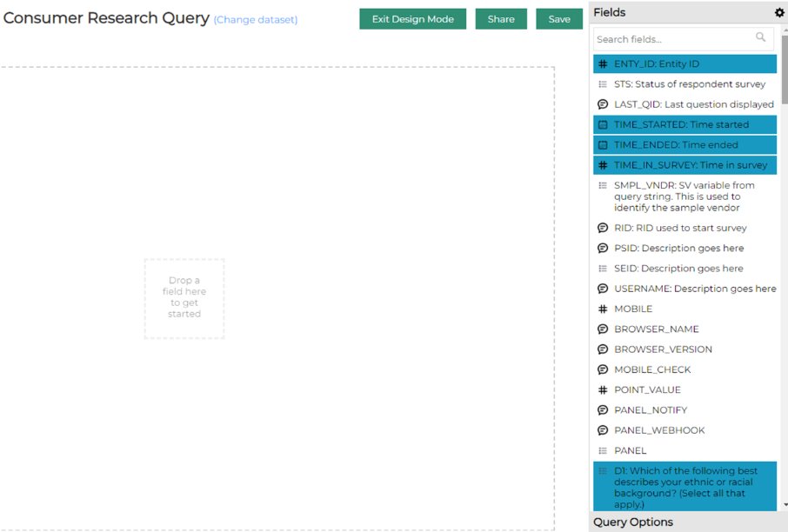Click the hash icon beside MOBILE field

[x=603, y=309]
